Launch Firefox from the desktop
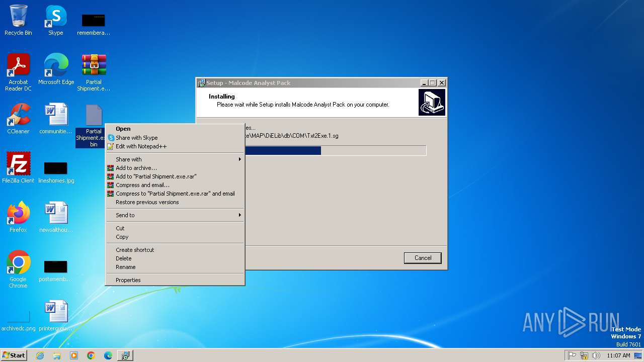This screenshot has width=644, height=362. click(18, 217)
